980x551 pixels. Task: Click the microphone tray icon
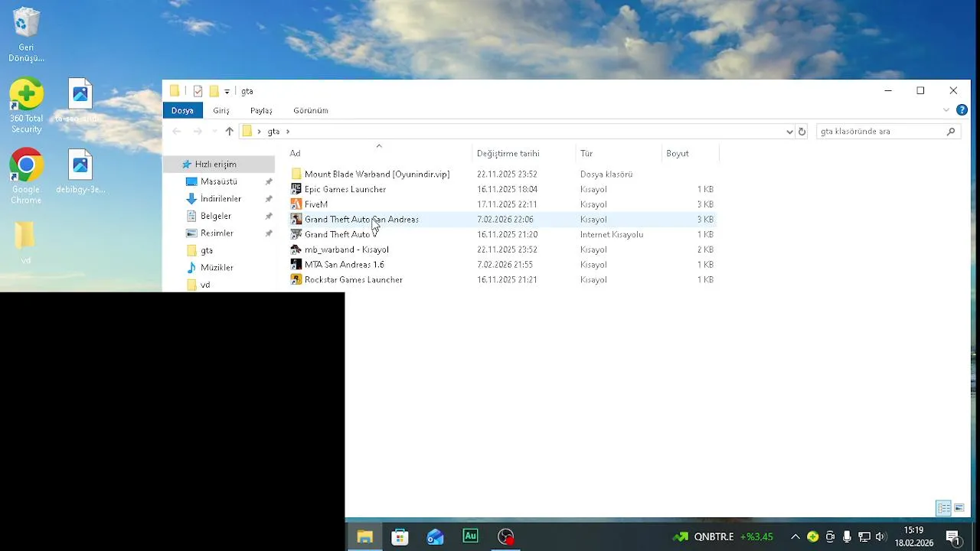(847, 536)
